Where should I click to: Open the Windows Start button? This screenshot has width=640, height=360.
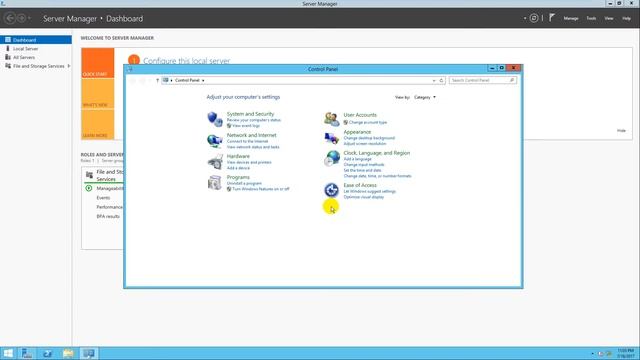coord(8,353)
